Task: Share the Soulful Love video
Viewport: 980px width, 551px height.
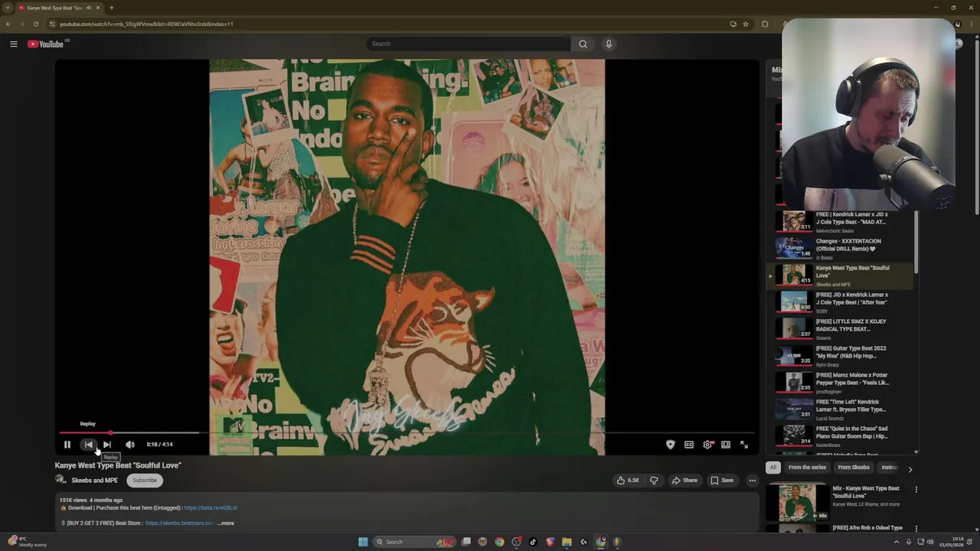Action: 684,481
